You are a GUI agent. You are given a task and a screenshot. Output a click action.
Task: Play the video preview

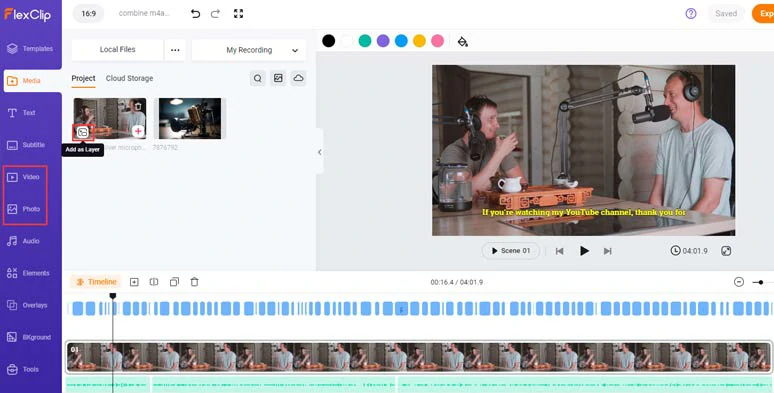pyautogui.click(x=584, y=251)
